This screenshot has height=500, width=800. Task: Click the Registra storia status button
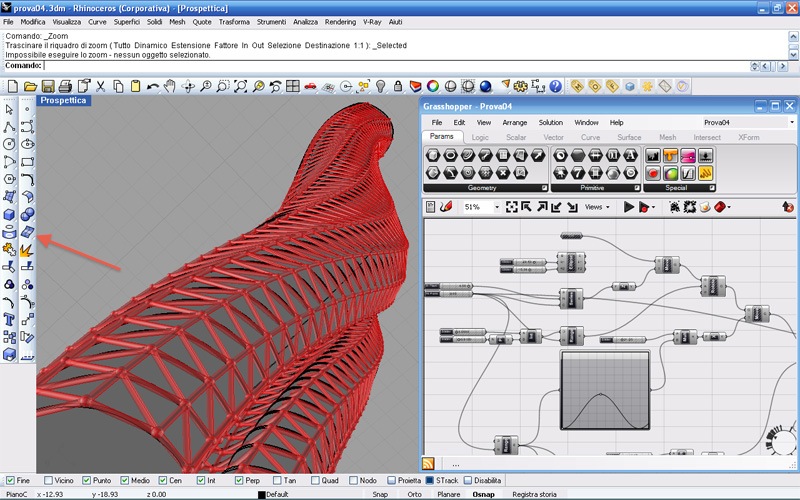coord(534,494)
